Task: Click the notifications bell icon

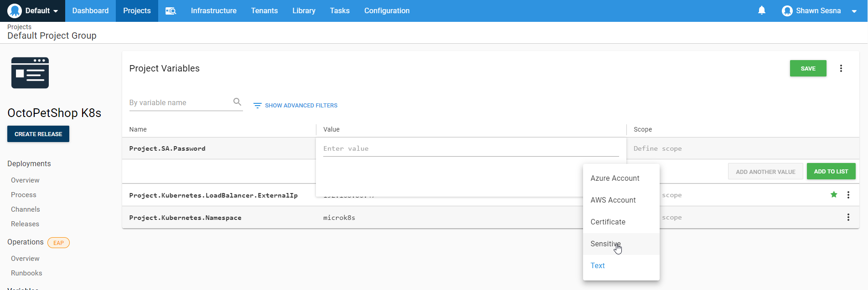Action: [761, 10]
